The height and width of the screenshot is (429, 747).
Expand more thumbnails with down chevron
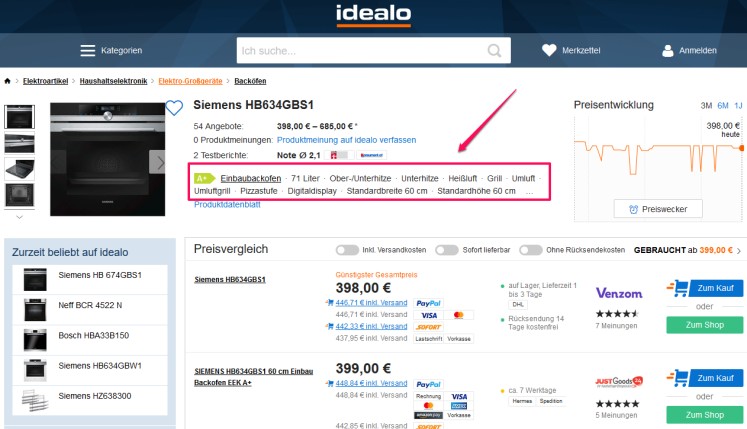[20, 217]
